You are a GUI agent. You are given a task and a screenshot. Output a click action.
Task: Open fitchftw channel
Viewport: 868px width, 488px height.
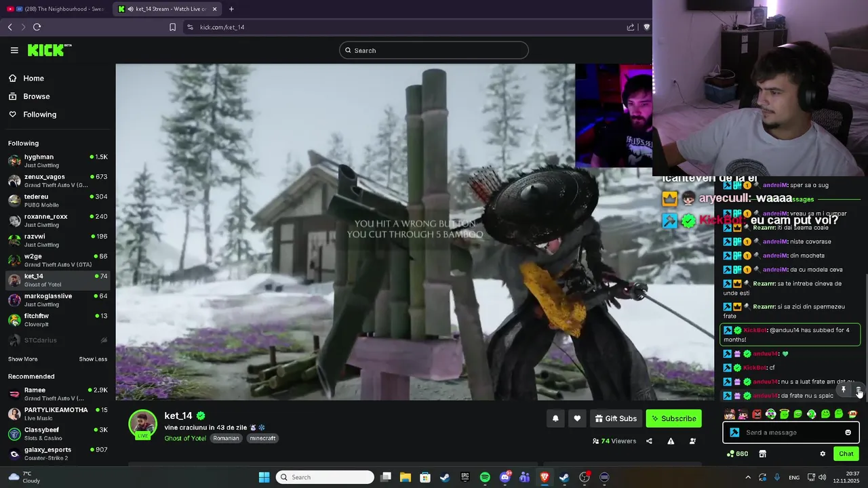(x=58, y=320)
